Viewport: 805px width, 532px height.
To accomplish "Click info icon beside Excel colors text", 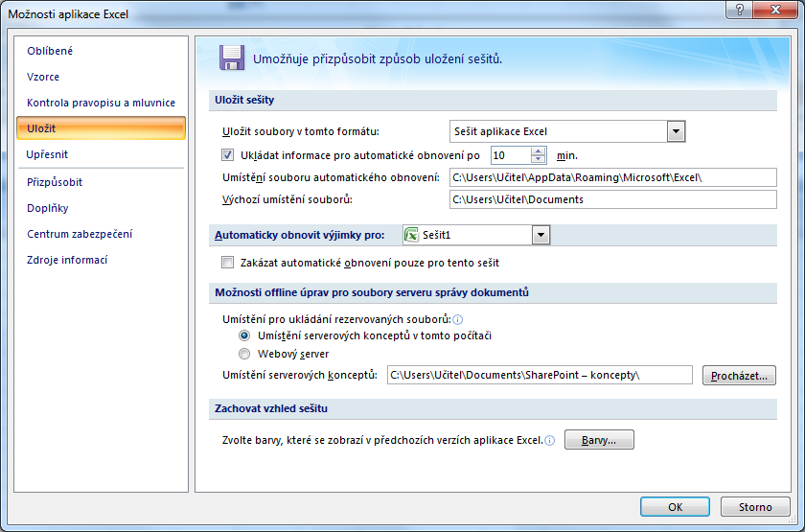I will 549,441.
